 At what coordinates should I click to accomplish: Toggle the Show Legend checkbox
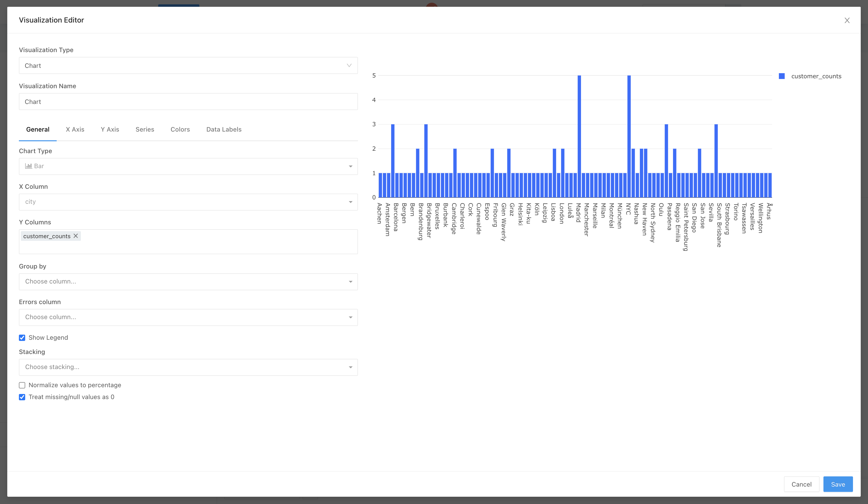point(22,338)
